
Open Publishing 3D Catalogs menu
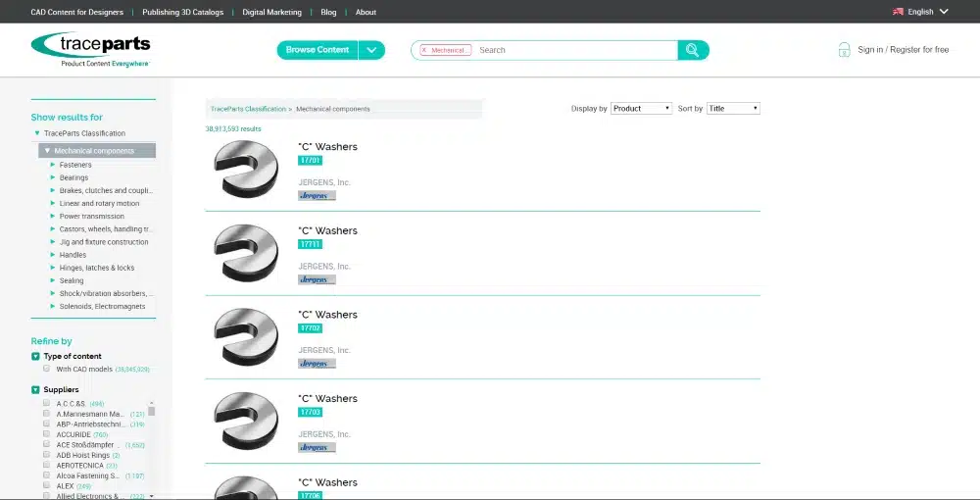(182, 12)
